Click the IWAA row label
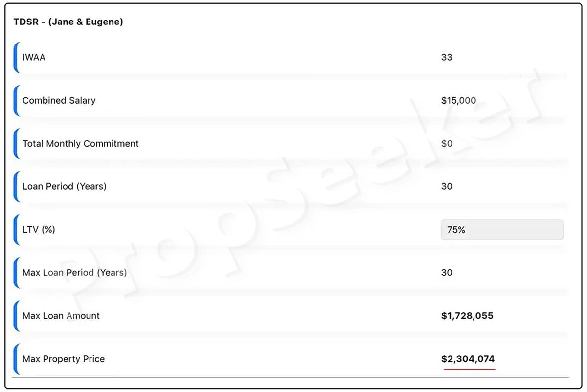 tap(34, 57)
